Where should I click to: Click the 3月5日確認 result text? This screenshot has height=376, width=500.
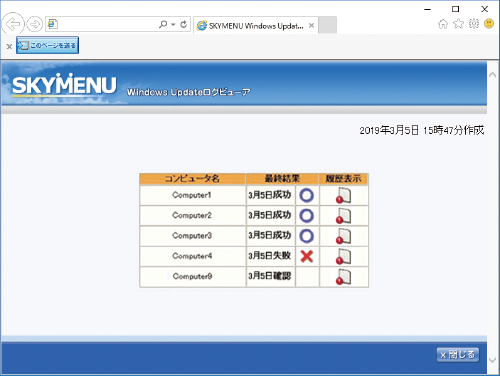270,276
